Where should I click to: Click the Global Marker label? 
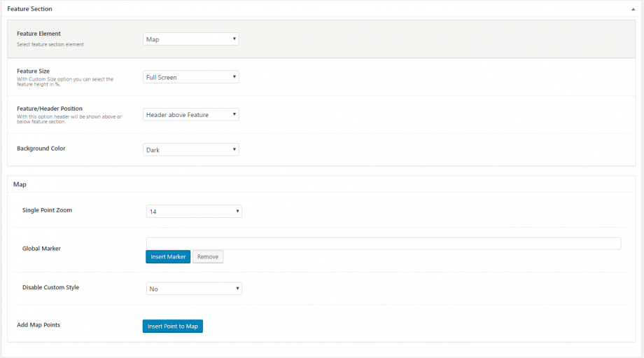pos(41,249)
